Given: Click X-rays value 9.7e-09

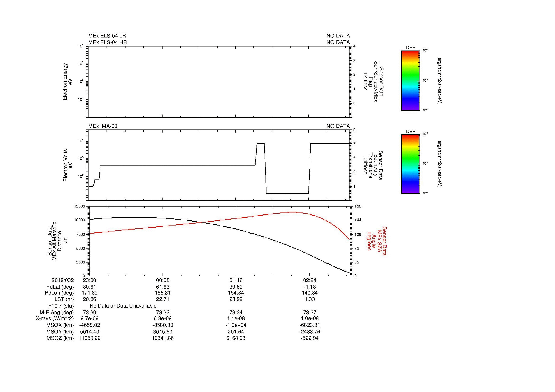Looking at the screenshot, I should pos(89,318).
